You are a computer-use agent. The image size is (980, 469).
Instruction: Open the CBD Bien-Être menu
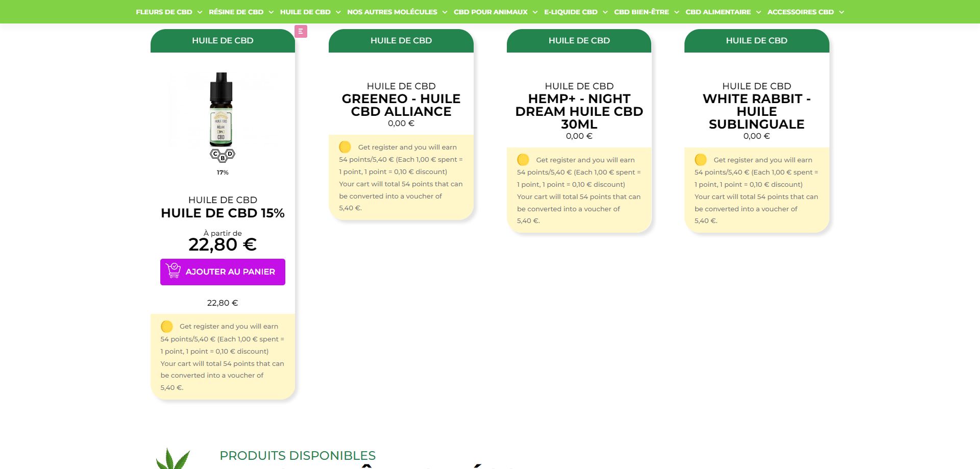tap(641, 12)
